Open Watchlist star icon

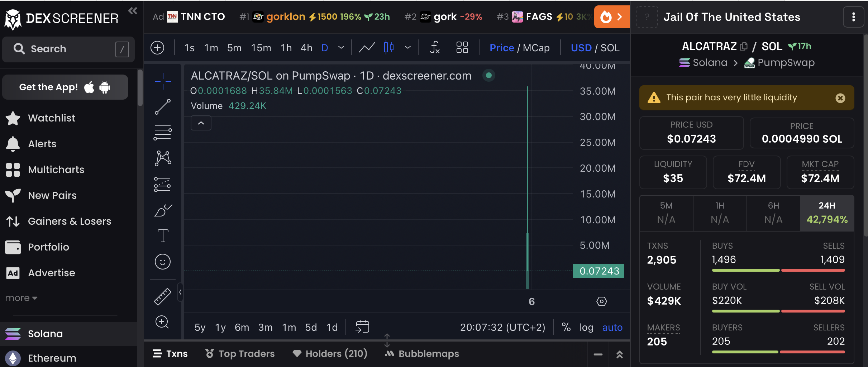click(x=13, y=118)
